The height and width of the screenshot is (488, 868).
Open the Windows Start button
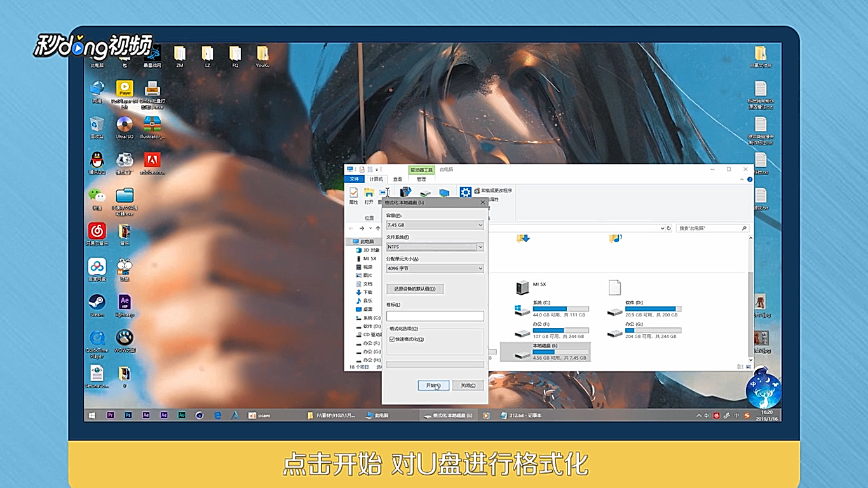coord(92,416)
